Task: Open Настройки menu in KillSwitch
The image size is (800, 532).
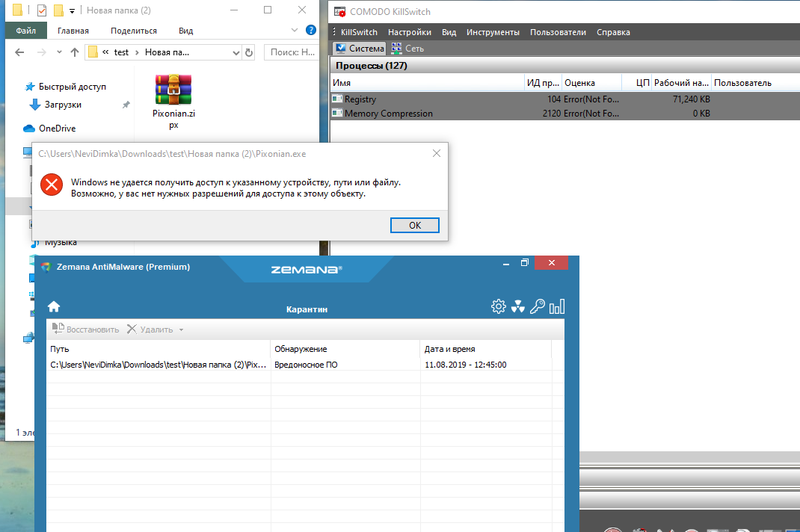Action: pyautogui.click(x=409, y=32)
